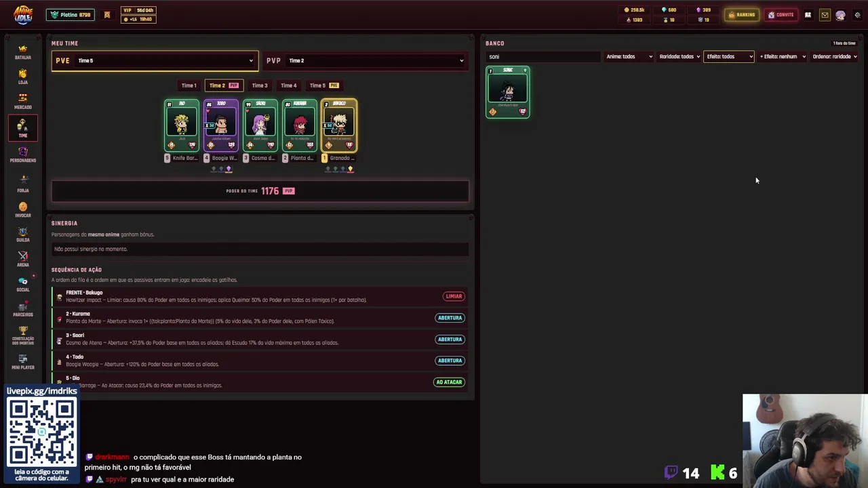The height and width of the screenshot is (488, 868).
Task: Click the red potion balance 1383
Action: tap(634, 20)
